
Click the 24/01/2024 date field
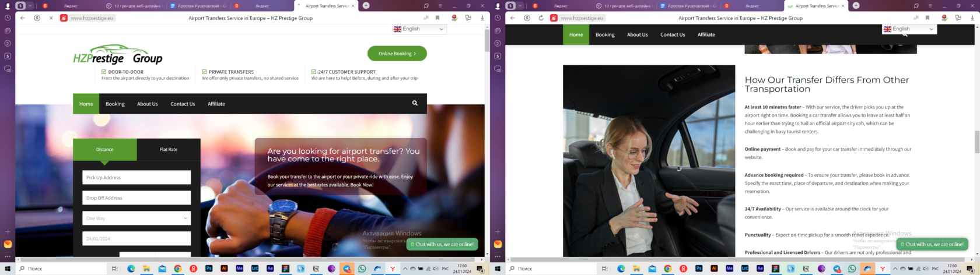coord(136,238)
